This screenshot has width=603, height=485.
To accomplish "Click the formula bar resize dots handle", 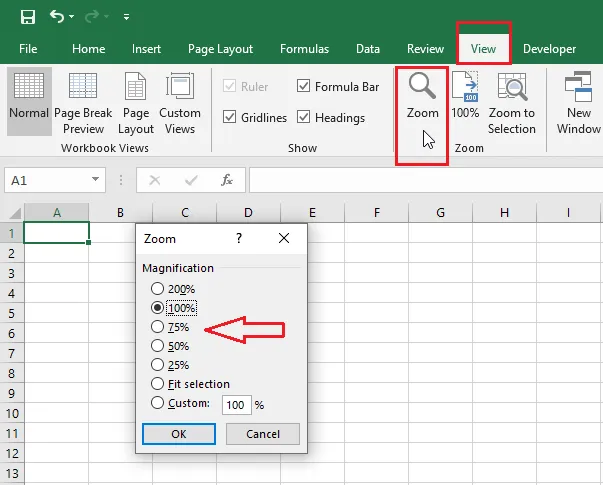I will tap(121, 180).
